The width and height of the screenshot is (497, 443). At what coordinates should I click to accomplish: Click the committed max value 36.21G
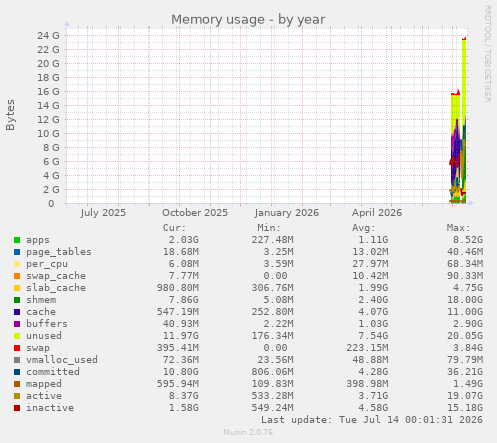tap(465, 372)
